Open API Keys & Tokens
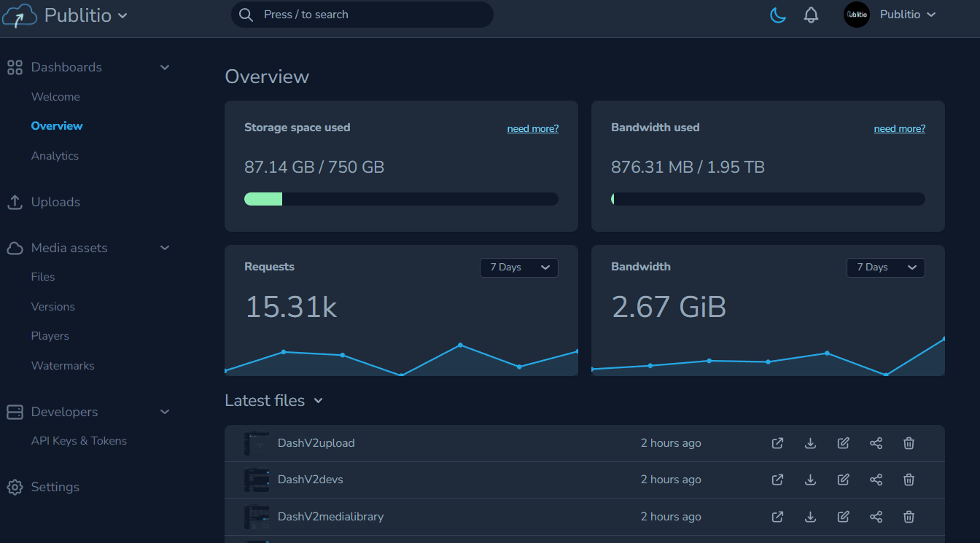 pos(79,441)
